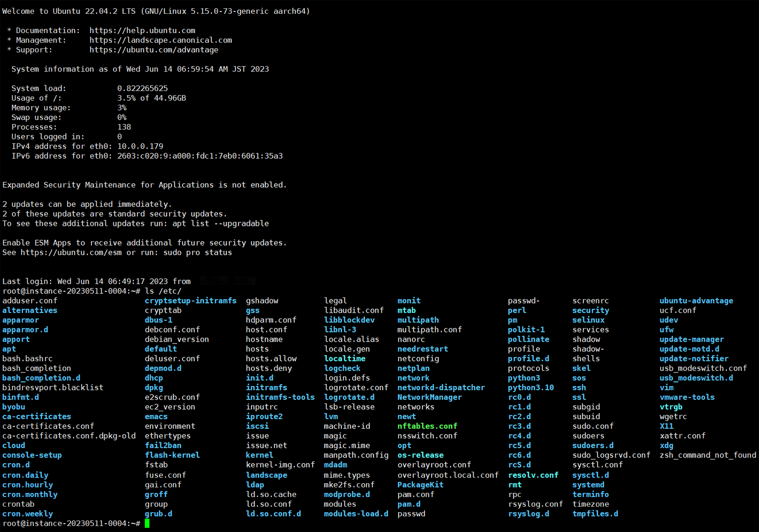Click zsh_command_not_found file name

pos(708,455)
